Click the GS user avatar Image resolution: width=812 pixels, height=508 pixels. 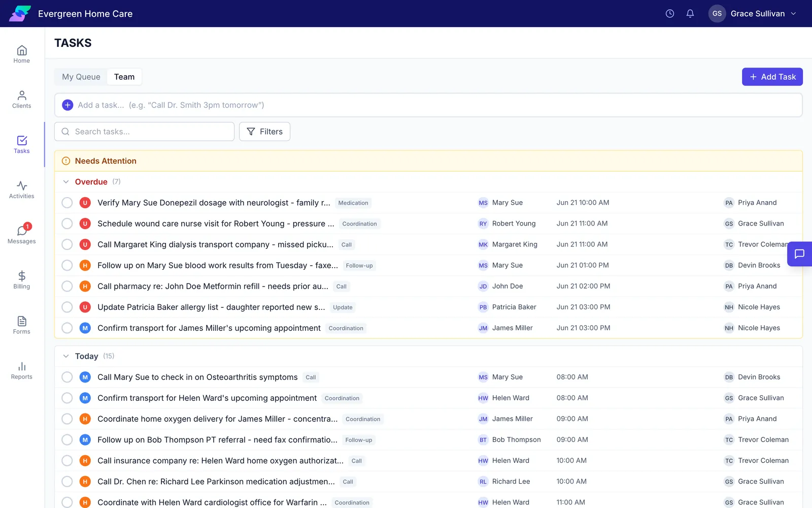[x=717, y=14]
